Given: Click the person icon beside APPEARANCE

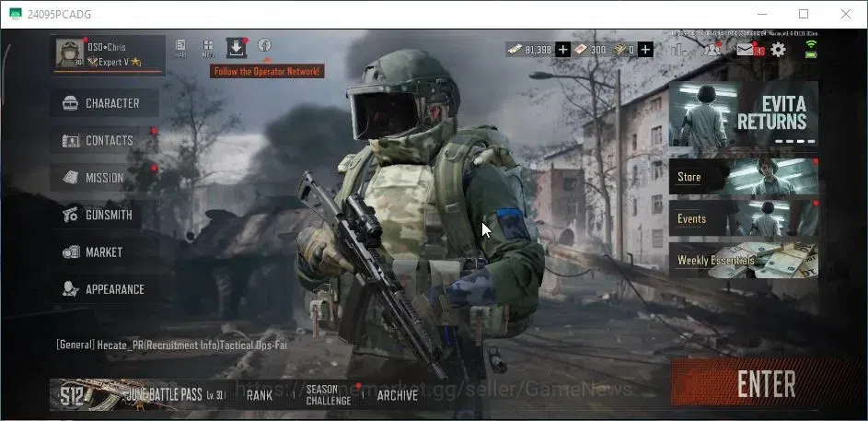Looking at the screenshot, I should (70, 289).
